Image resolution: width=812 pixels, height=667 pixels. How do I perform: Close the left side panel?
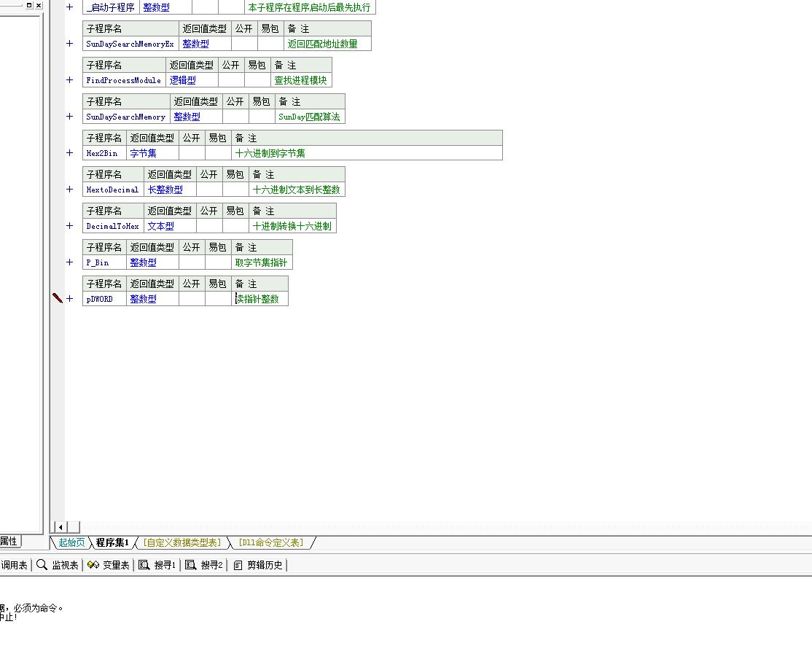(x=39, y=5)
